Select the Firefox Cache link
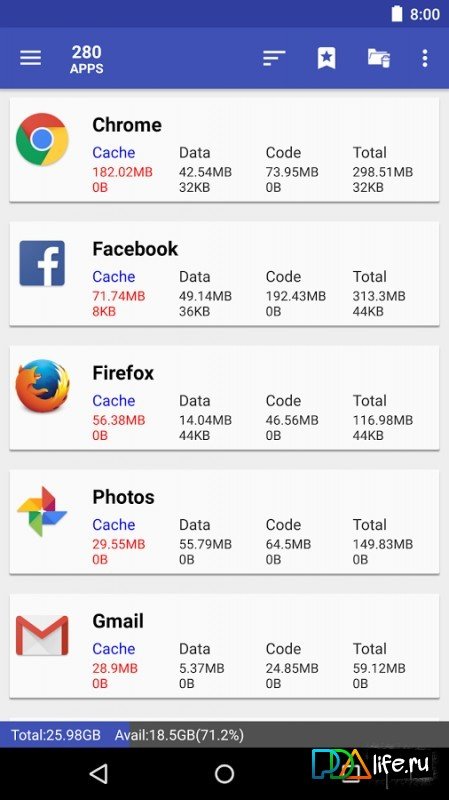Screen dimensions: 449x800 (114, 401)
